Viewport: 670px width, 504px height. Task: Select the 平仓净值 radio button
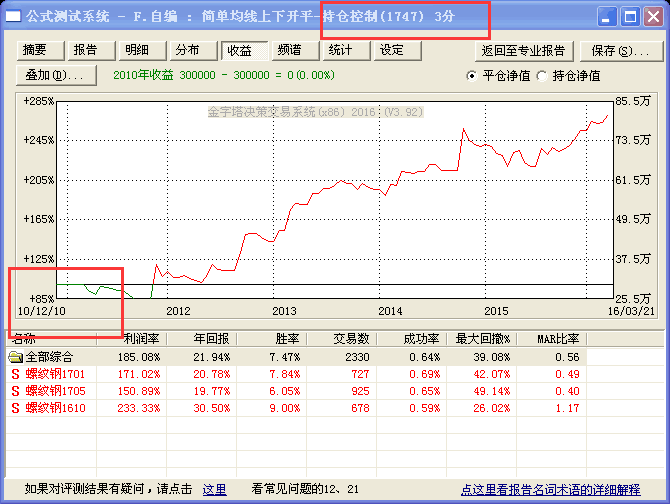pyautogui.click(x=474, y=75)
